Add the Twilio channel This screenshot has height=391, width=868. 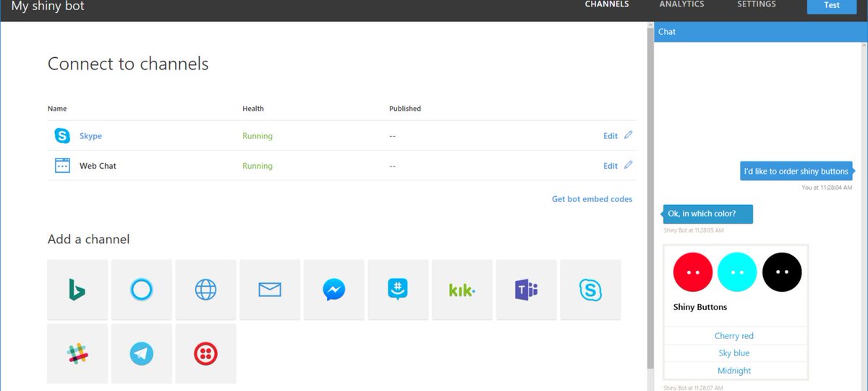[x=205, y=354]
